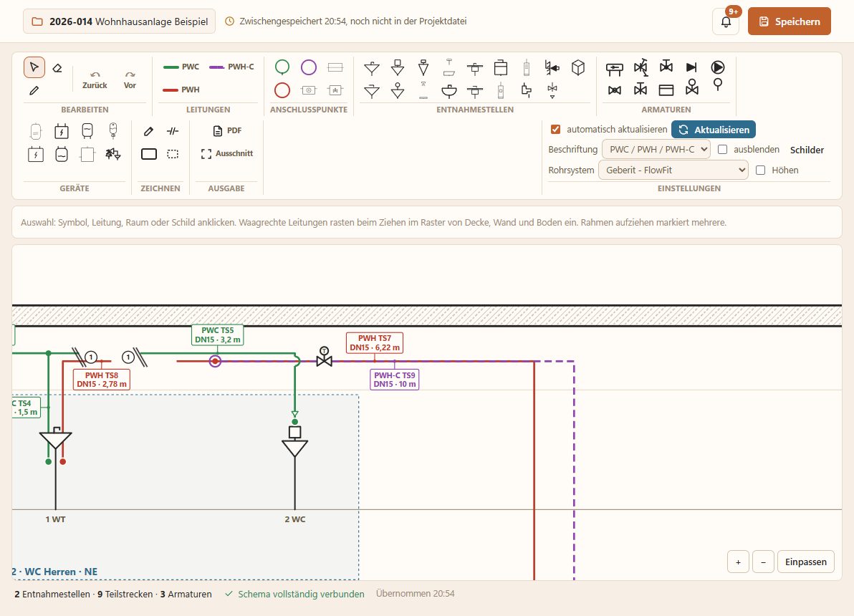Choose the green PWC pipe line
Viewport: 854px width, 616px height.
pyautogui.click(x=181, y=67)
